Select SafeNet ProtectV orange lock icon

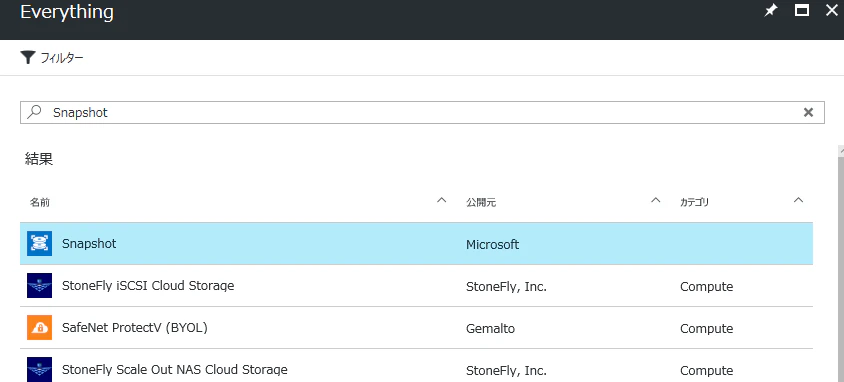(x=39, y=328)
